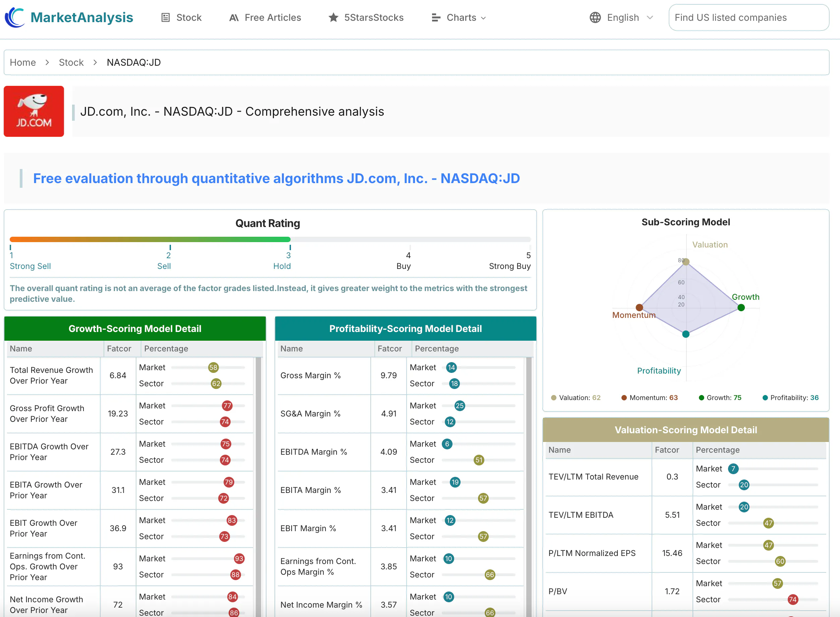Click the Growth-Scoring Model Detail header
The image size is (840, 617).
[135, 329]
